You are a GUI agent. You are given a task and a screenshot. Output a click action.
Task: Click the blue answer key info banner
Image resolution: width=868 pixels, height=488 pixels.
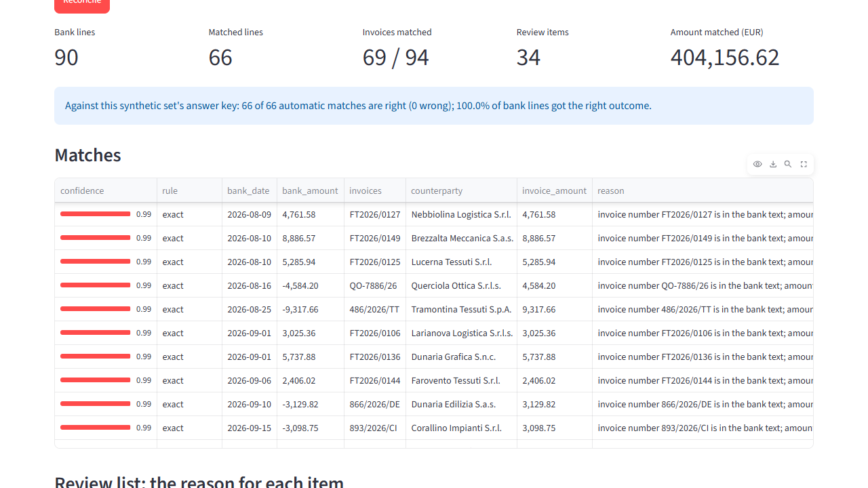tap(434, 106)
